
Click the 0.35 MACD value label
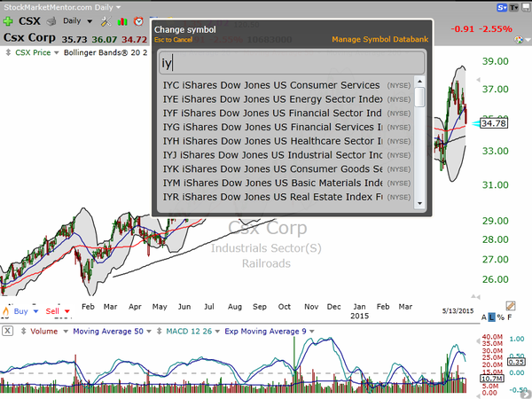tap(516, 362)
